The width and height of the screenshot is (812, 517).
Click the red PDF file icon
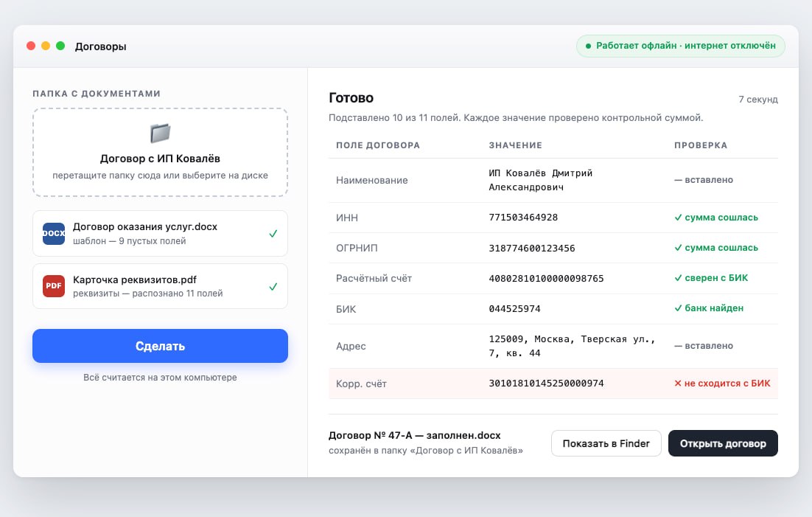[x=54, y=285]
